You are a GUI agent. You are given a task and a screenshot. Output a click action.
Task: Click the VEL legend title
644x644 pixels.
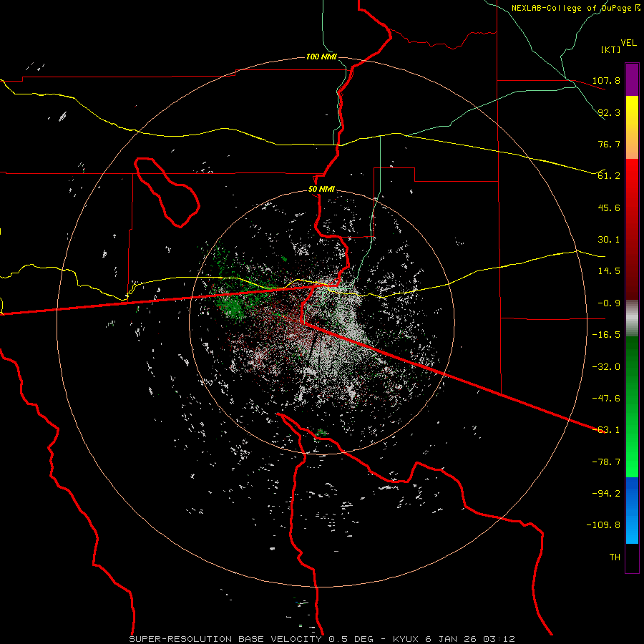(x=628, y=43)
